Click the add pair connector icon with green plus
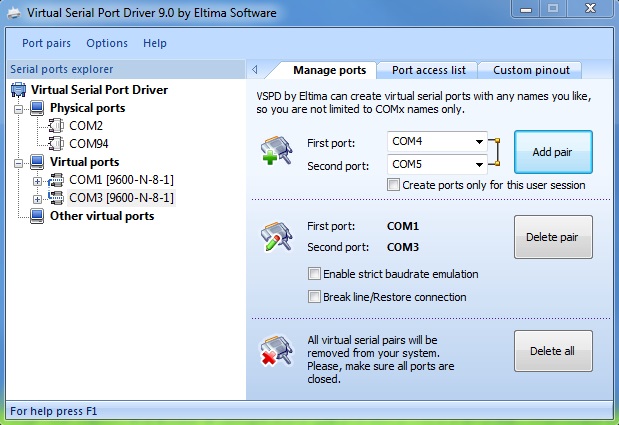This screenshot has width=619, height=425. [276, 150]
